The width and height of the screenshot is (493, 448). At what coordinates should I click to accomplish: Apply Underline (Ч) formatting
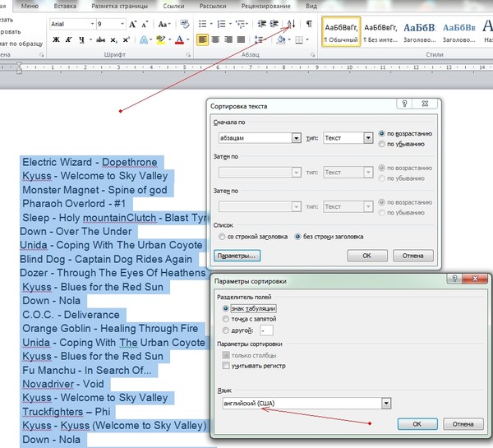(81, 39)
